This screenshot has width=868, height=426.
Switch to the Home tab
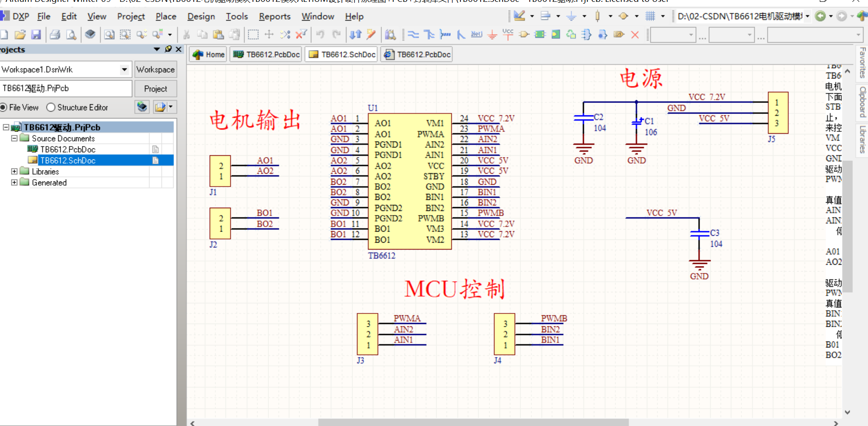pos(208,54)
